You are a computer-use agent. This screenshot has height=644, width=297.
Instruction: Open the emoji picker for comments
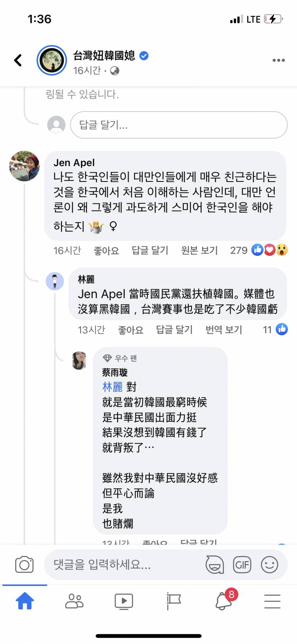(270, 564)
